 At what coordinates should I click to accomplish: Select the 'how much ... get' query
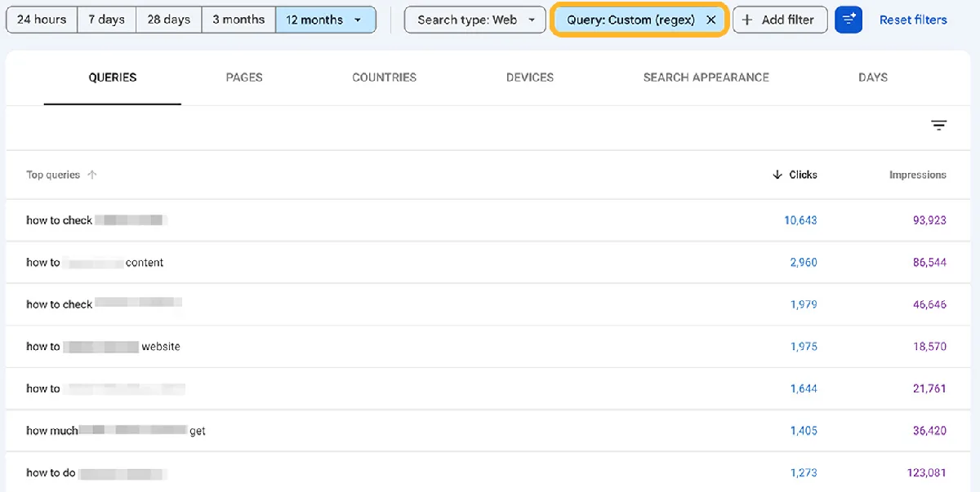coord(116,431)
